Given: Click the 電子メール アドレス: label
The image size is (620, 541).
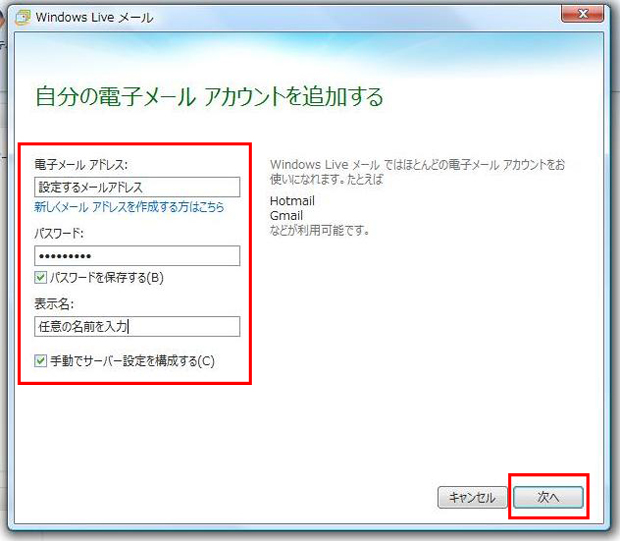Looking at the screenshot, I should 82,165.
